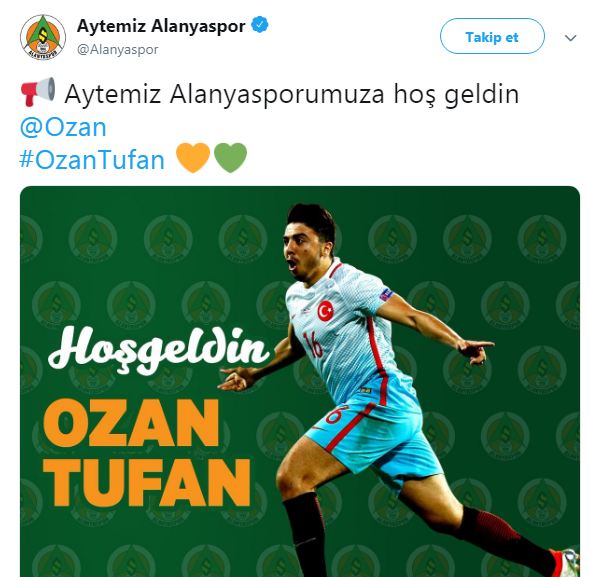Click the orange heart emoji
Screen dimensions: 590x577
coord(193,158)
